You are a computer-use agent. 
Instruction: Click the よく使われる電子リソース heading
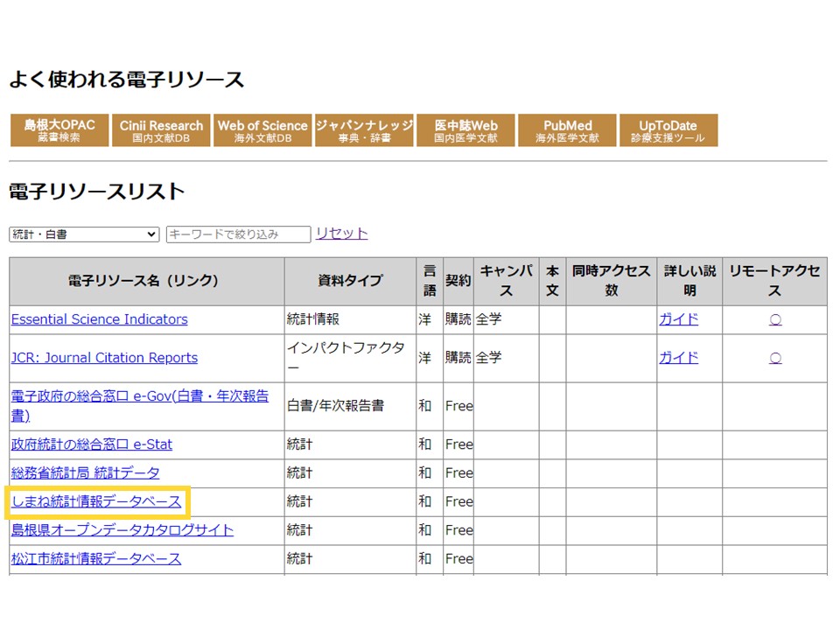click(127, 80)
